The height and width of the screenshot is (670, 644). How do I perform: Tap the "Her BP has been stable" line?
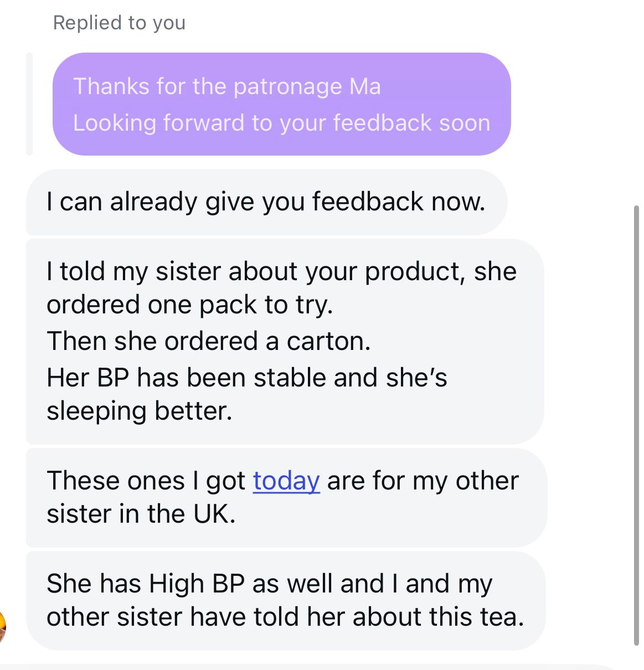(x=246, y=378)
